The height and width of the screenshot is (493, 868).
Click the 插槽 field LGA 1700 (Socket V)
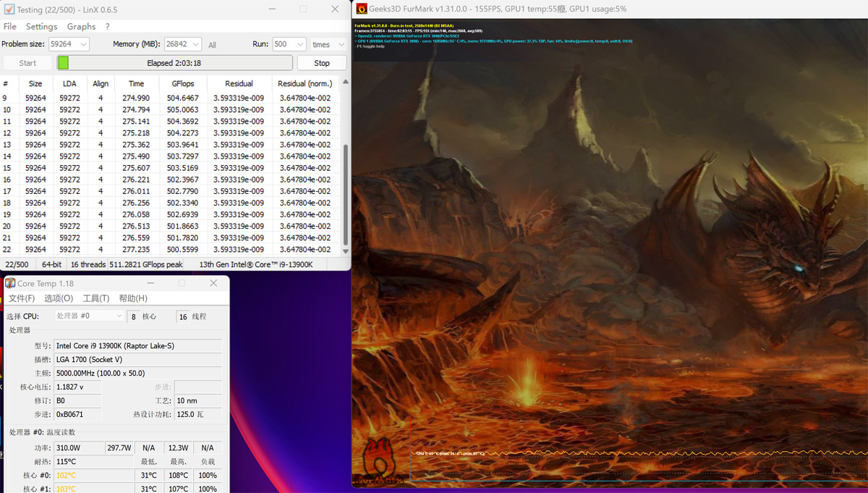coord(137,359)
